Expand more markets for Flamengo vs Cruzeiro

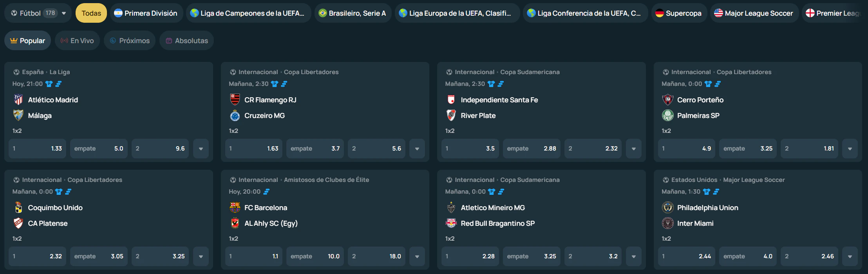[x=417, y=149]
